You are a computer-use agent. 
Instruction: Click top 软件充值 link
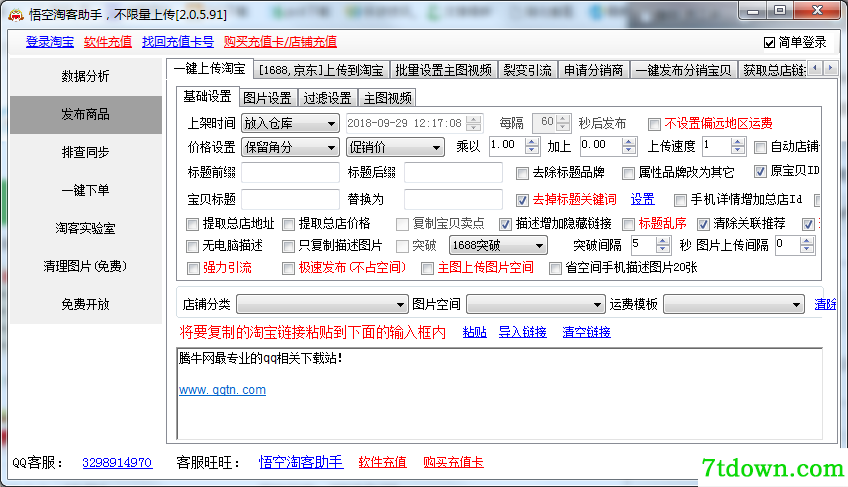108,42
